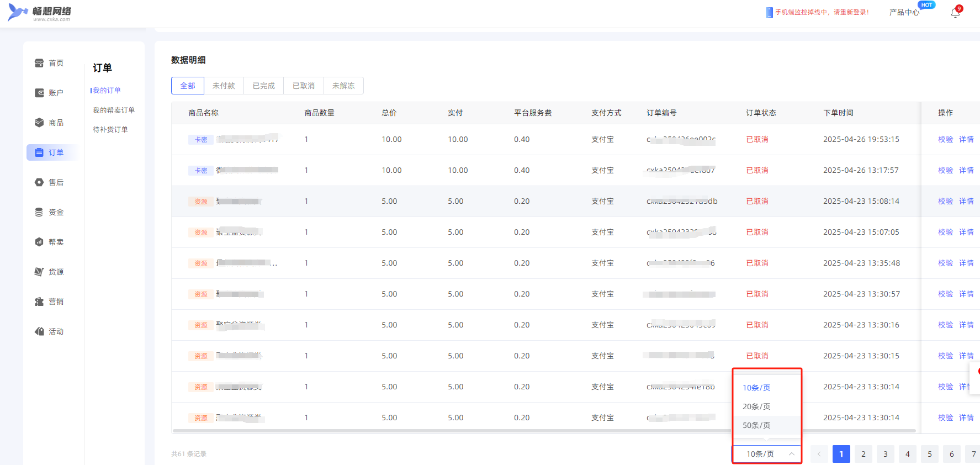Select 20条/页 option
980x465 pixels.
767,406
